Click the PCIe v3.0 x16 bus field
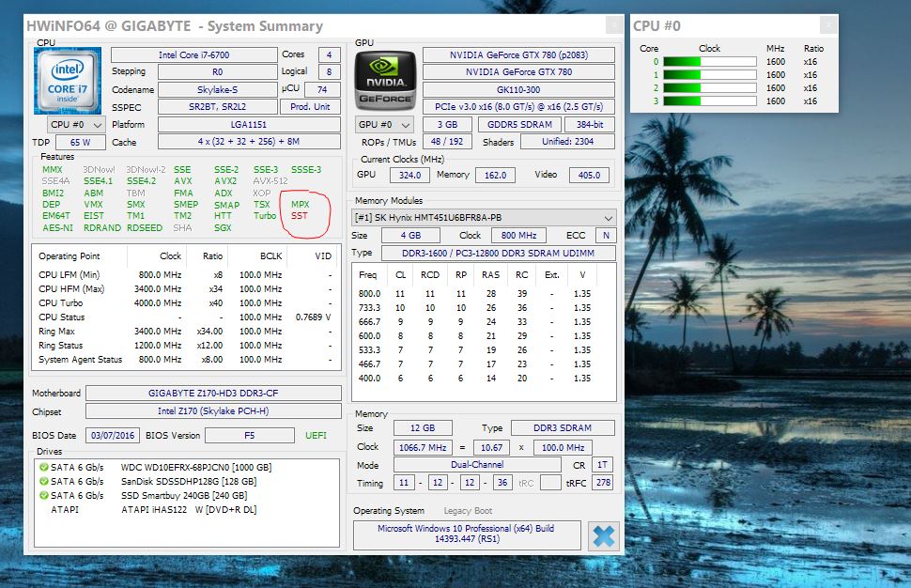Viewport: 911px width, 588px height. 518,107
